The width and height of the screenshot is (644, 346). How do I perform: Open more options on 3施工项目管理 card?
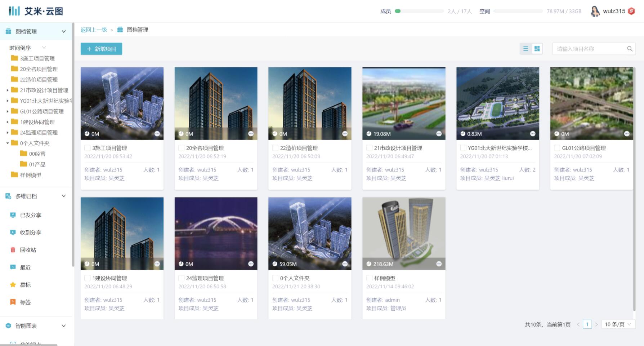157,134
